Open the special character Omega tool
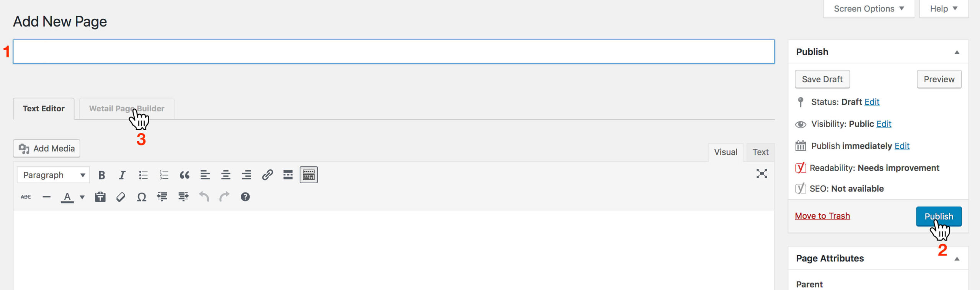The height and width of the screenshot is (290, 980). tap(142, 197)
